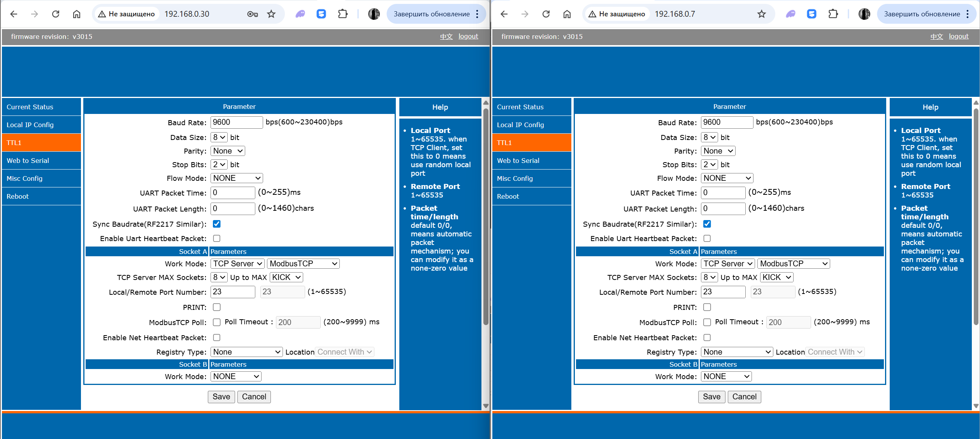
Task: Reload the page in the 192.168.0.30 window
Action: pyautogui.click(x=56, y=14)
